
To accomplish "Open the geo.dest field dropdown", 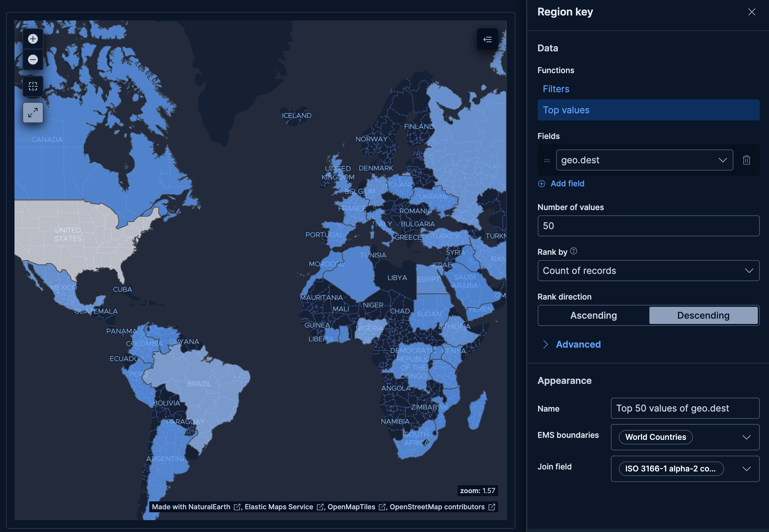I will click(723, 160).
